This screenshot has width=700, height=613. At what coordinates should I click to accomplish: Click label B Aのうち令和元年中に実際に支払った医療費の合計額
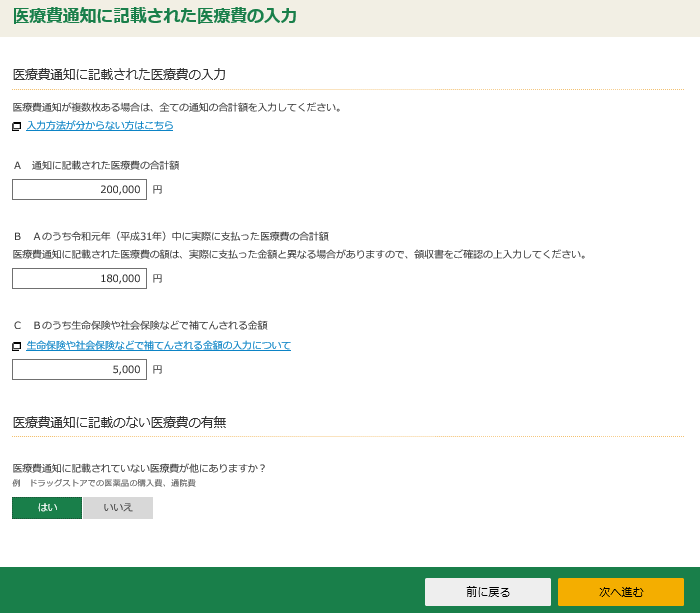[171, 236]
